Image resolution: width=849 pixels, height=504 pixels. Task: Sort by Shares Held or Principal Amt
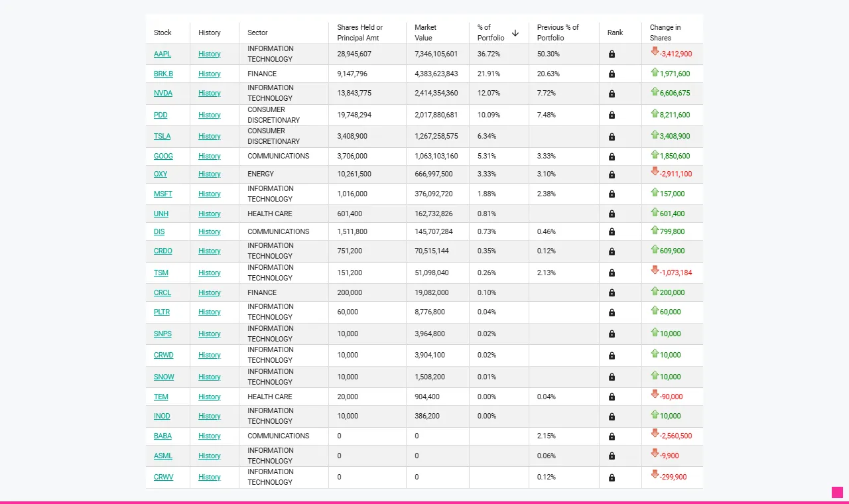tap(360, 32)
